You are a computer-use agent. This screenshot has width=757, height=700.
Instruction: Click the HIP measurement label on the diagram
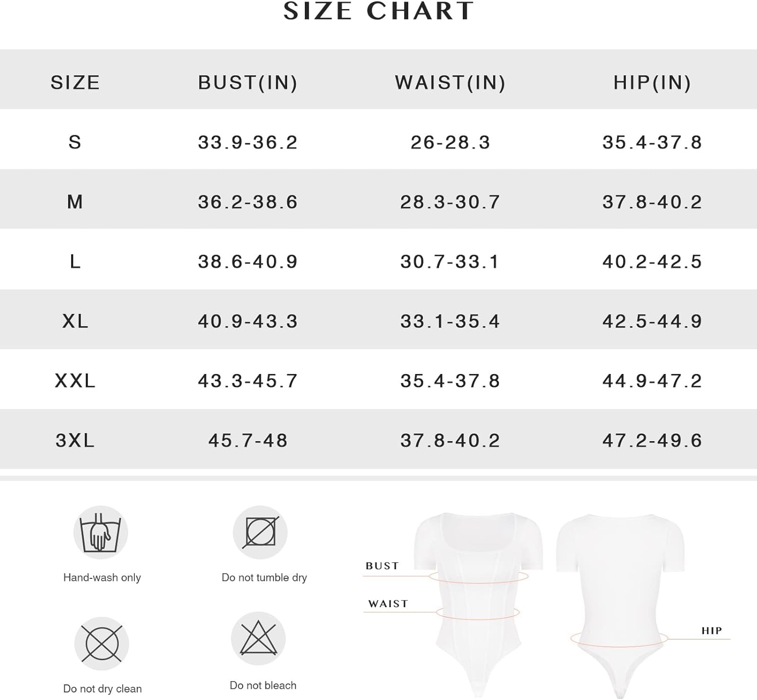pos(712,630)
